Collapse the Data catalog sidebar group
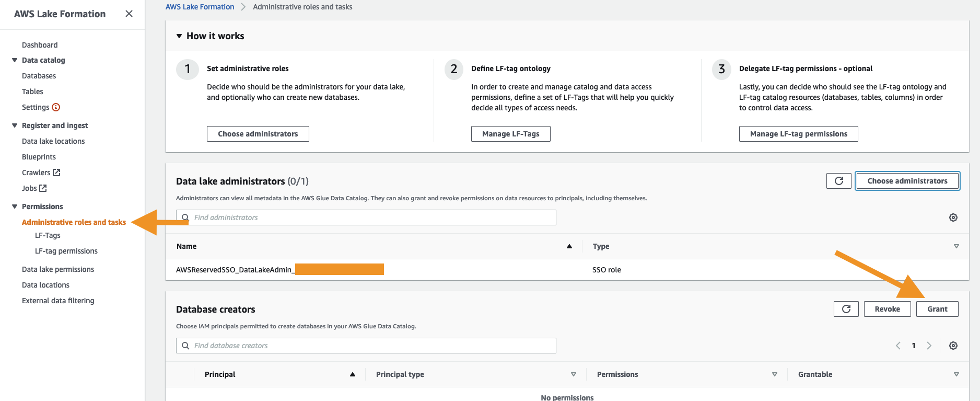This screenshot has height=401, width=980. pos(15,60)
